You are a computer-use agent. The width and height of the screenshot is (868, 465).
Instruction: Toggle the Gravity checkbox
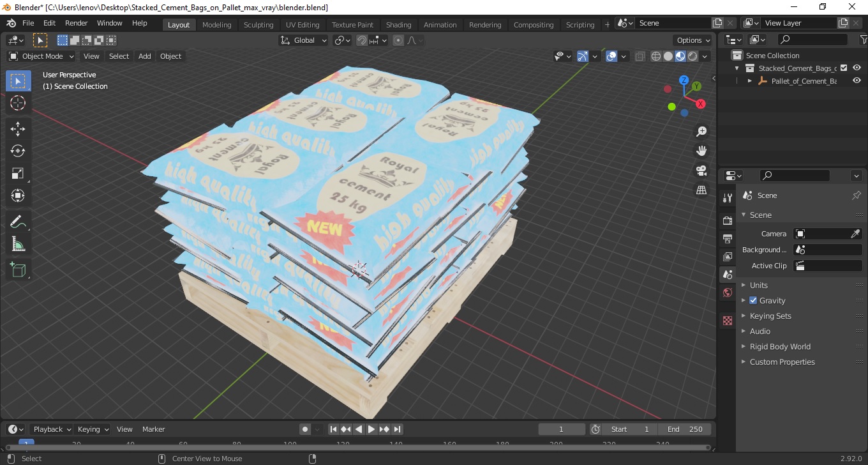pos(753,300)
